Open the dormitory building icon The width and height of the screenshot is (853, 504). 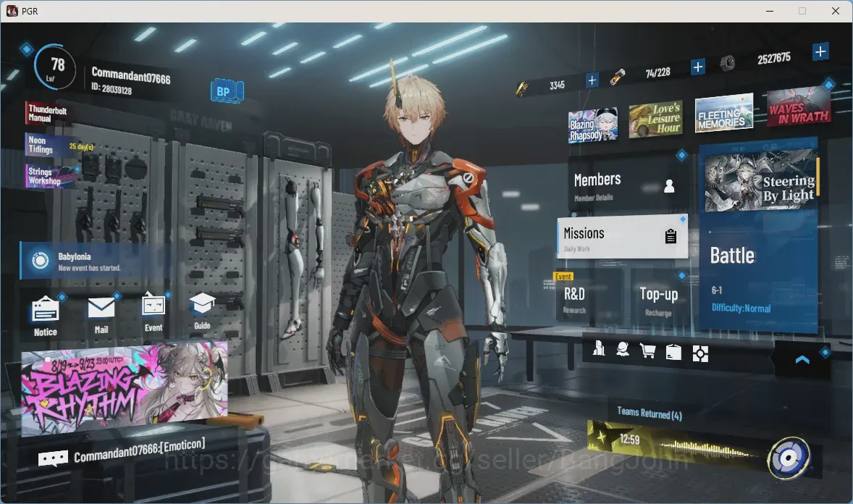tap(598, 348)
